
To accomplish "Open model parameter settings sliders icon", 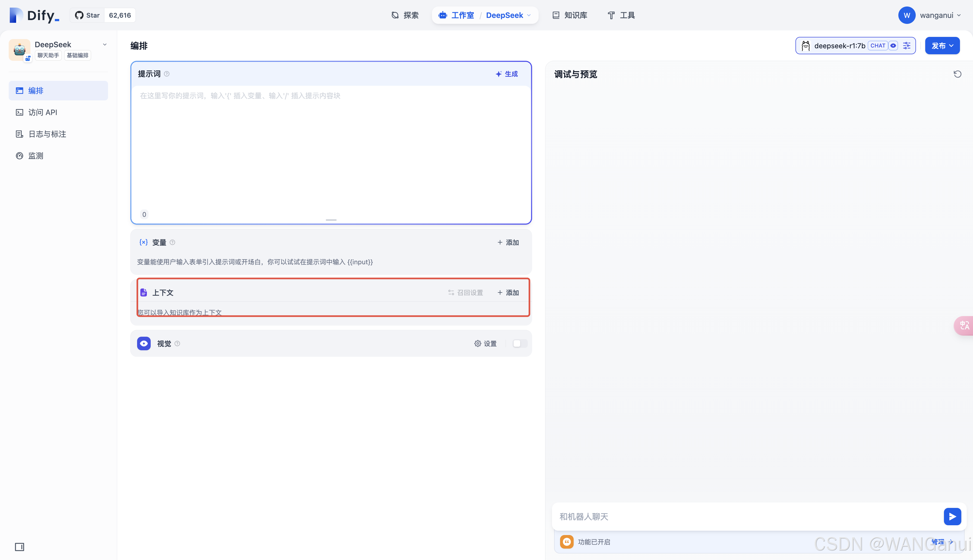I will point(907,46).
